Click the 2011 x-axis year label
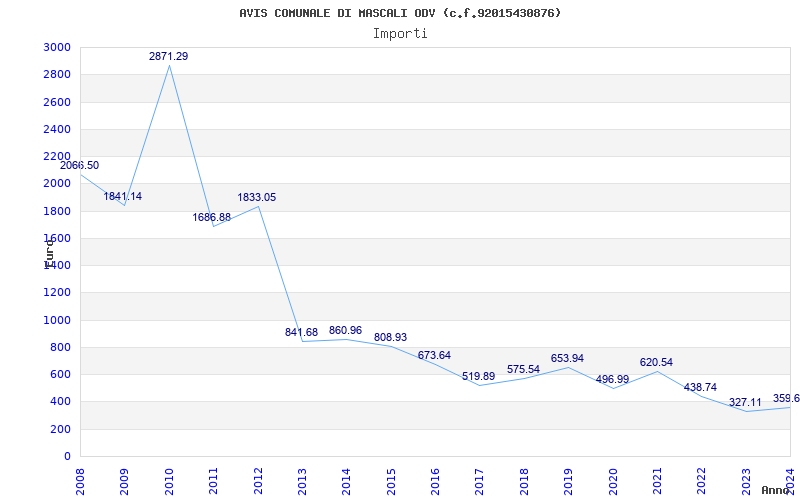This screenshot has height=500, width=800. coord(213,481)
